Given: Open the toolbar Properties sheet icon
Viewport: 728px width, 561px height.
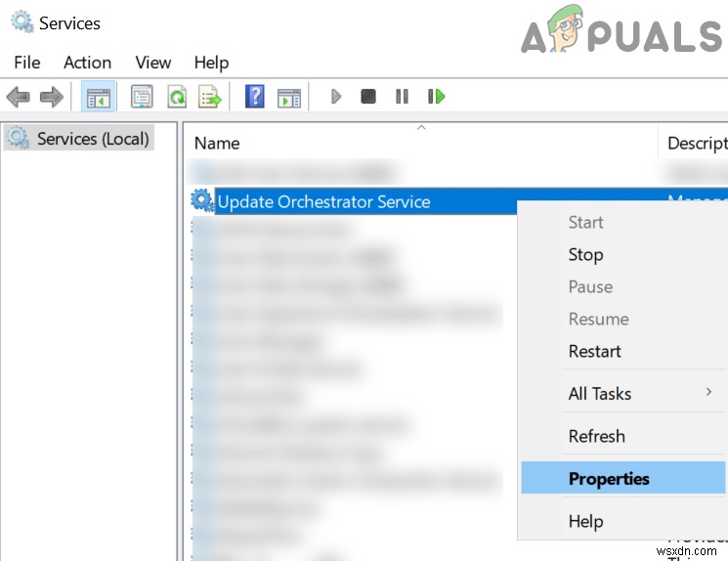Looking at the screenshot, I should (142, 97).
